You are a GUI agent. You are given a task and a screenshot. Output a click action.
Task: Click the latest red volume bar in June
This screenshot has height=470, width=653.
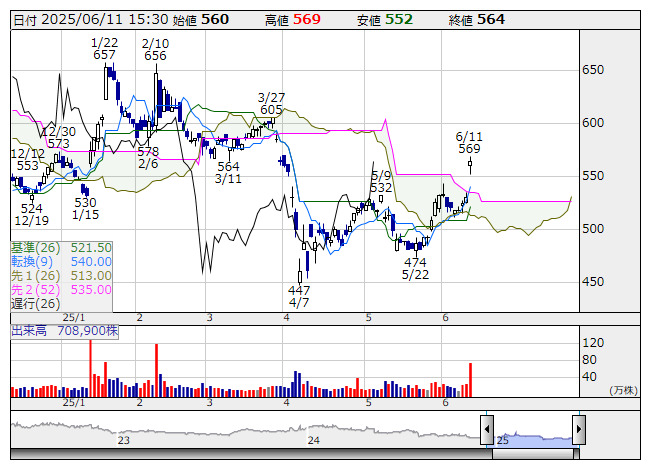tap(470, 380)
